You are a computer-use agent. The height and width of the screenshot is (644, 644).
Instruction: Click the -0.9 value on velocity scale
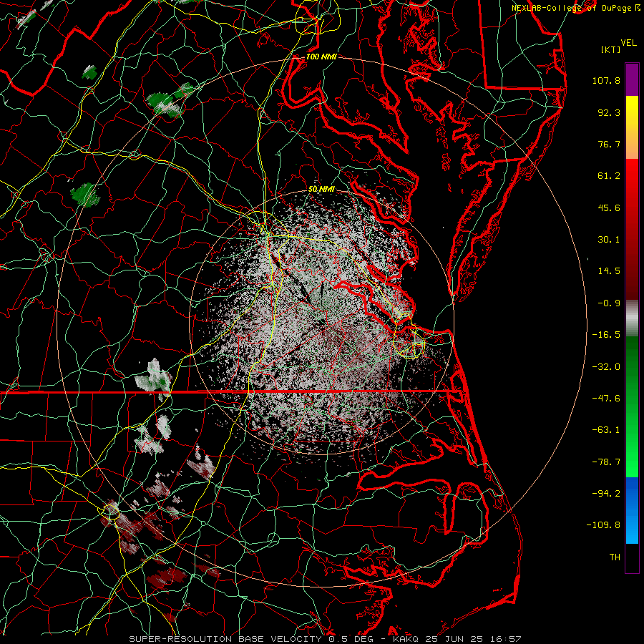(x=609, y=303)
